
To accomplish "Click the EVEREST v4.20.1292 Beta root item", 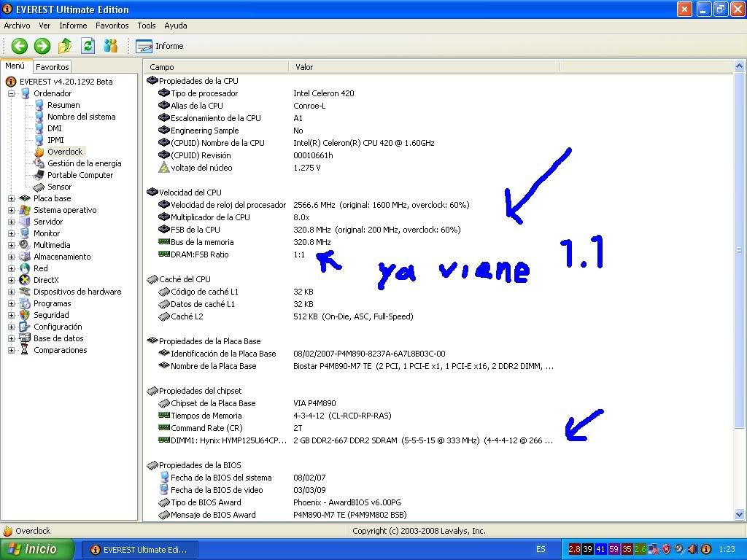I will click(x=66, y=82).
